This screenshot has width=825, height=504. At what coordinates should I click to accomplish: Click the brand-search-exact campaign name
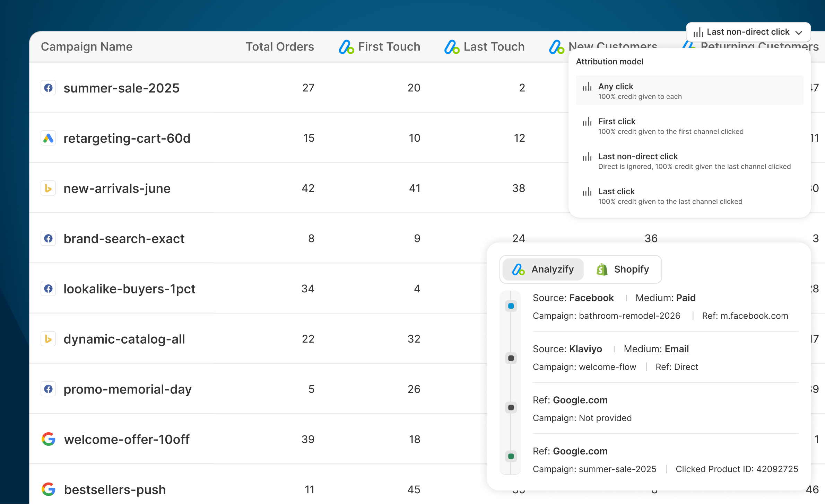click(x=124, y=238)
